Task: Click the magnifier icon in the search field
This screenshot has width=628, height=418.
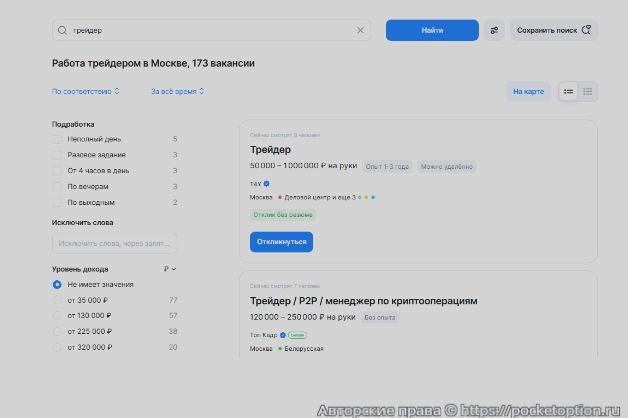Action: click(x=64, y=31)
